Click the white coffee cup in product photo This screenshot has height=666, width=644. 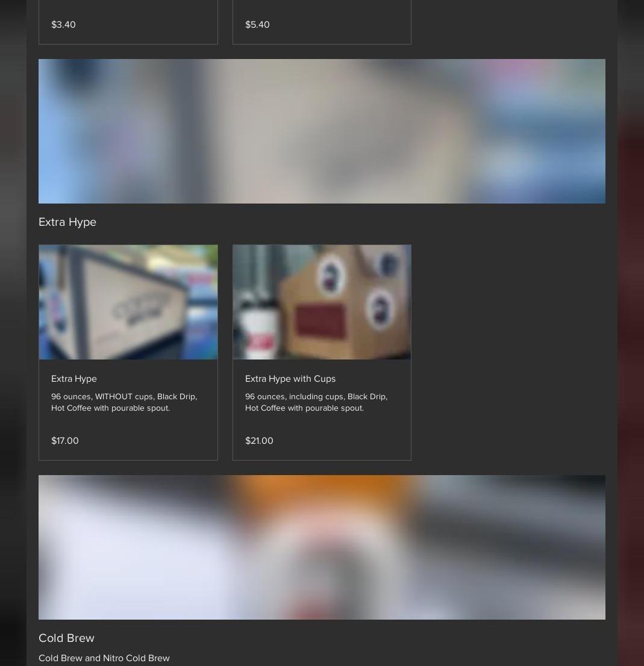tap(259, 332)
